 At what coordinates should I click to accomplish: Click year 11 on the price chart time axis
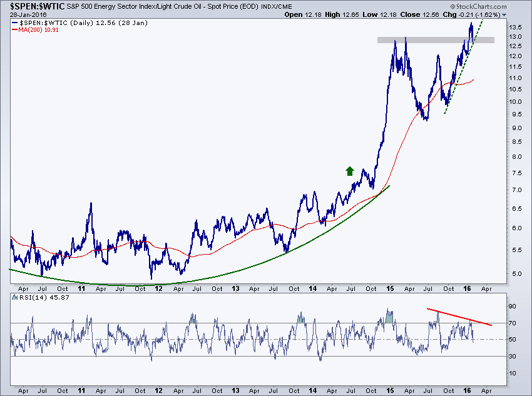pos(81,288)
